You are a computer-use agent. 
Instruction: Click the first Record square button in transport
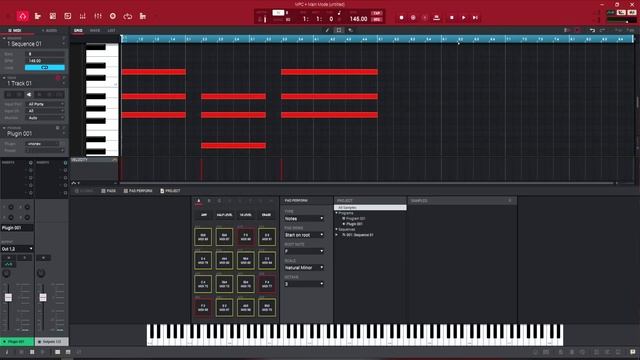pos(402,18)
